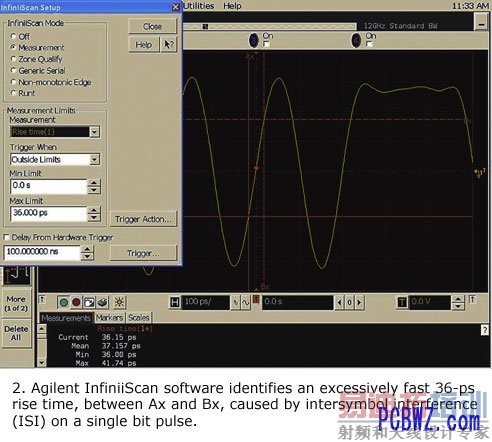
Task: Click the context help question-arrow icon
Action: pos(169,44)
